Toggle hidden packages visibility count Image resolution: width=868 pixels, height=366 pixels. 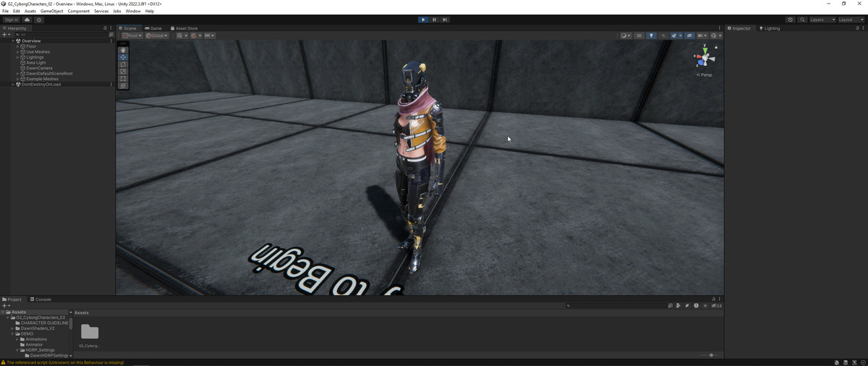[716, 306]
